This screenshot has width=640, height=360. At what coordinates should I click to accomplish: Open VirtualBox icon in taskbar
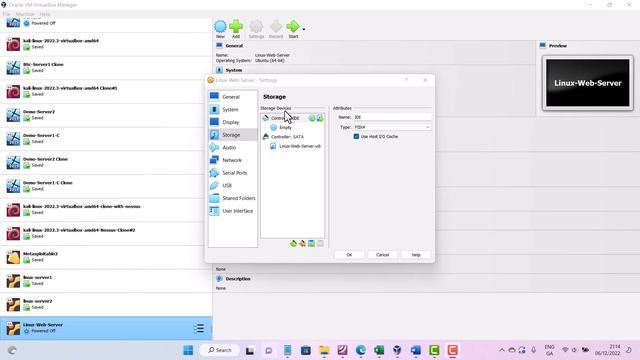pyautogui.click(x=397, y=350)
